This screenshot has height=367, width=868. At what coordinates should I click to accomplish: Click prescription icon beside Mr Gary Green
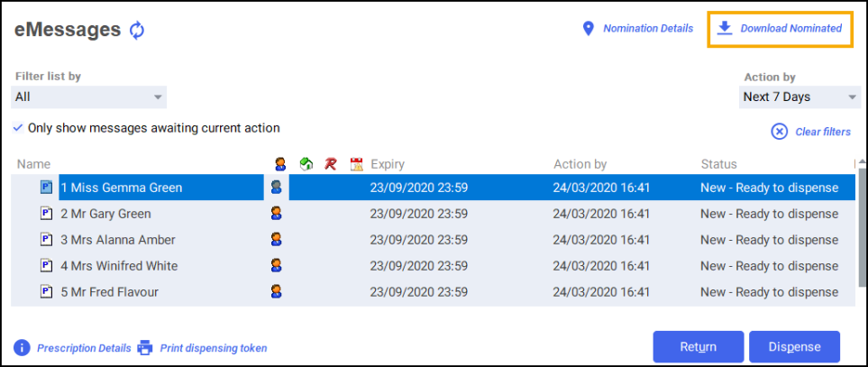[47, 214]
